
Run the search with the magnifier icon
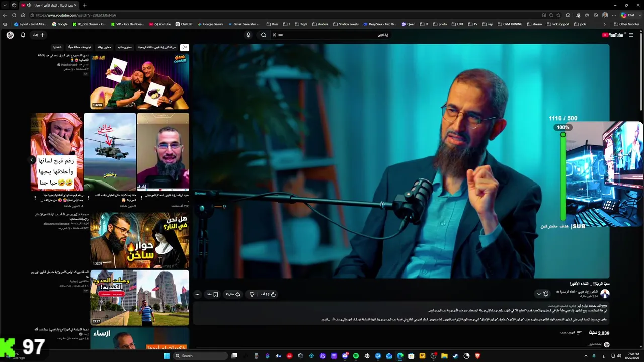pyautogui.click(x=263, y=35)
